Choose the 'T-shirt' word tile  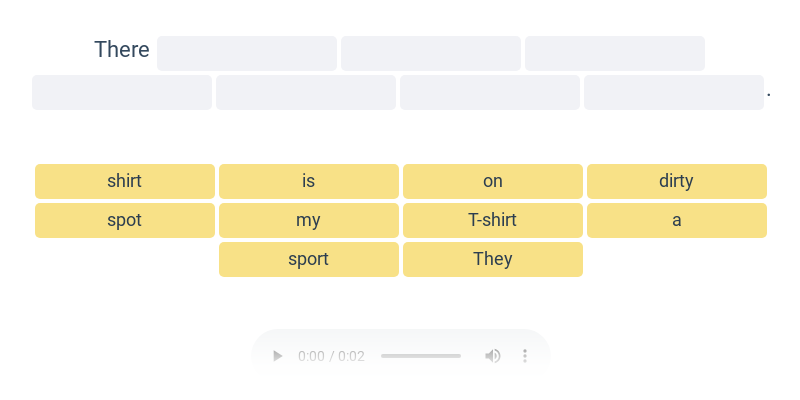(x=493, y=220)
